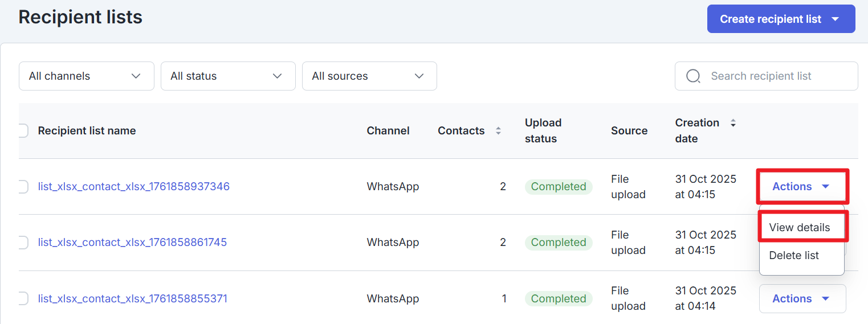Image resolution: width=868 pixels, height=324 pixels.
Task: Open the All sources filter dropdown
Action: tap(369, 76)
